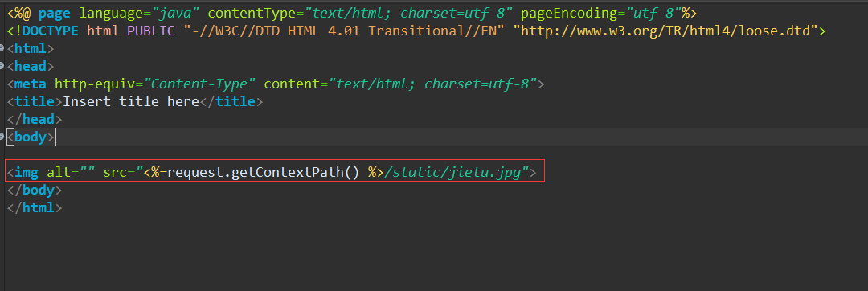868x291 pixels.
Task: Click the "-//W3C//DTD HTML 4.01 Transitional//EN" string
Action: click(344, 31)
